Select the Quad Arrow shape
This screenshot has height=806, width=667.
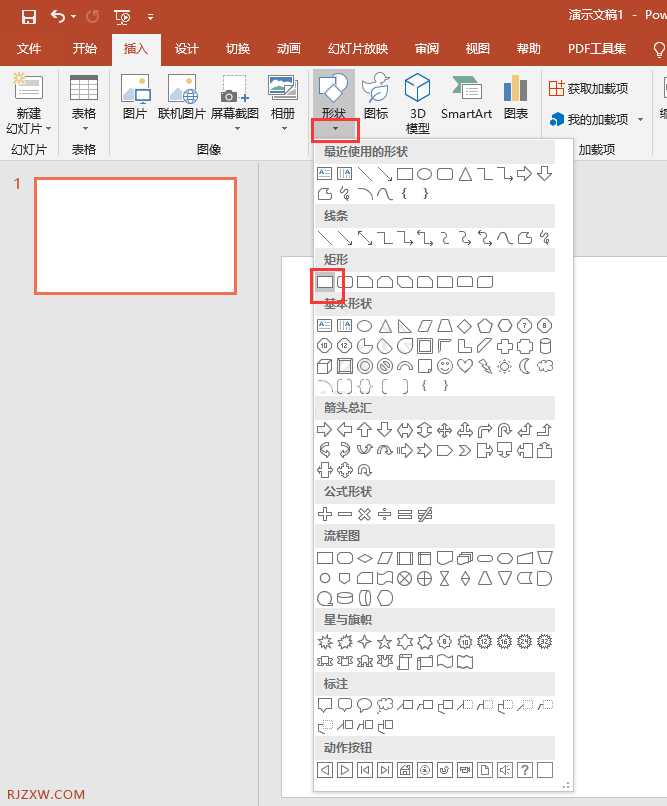[x=444, y=429]
